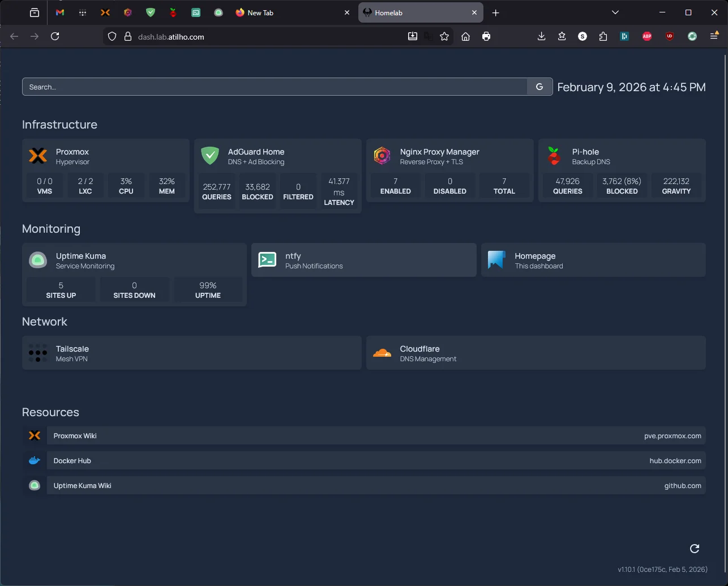
Task: Select the Uptime Kuma monitoring icon
Action: pos(37,260)
